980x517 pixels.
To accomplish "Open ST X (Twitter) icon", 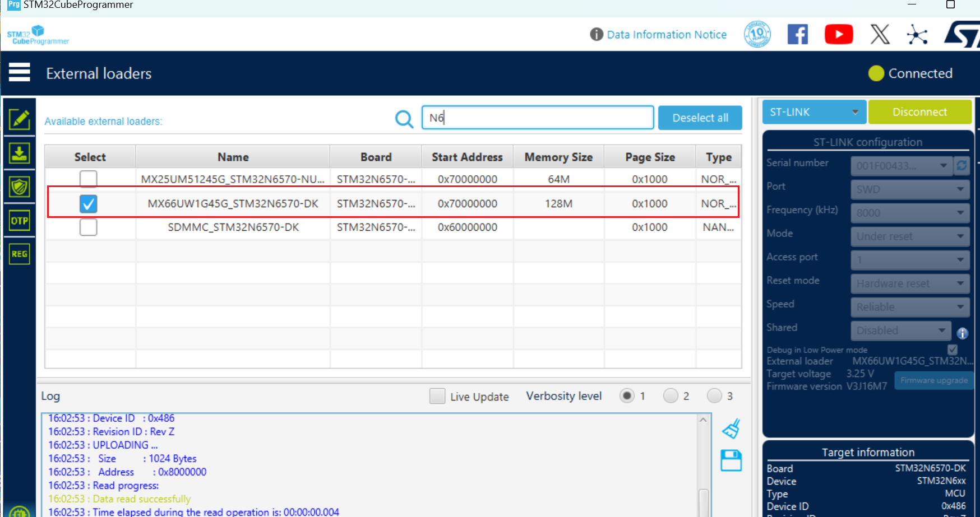I will coord(880,35).
